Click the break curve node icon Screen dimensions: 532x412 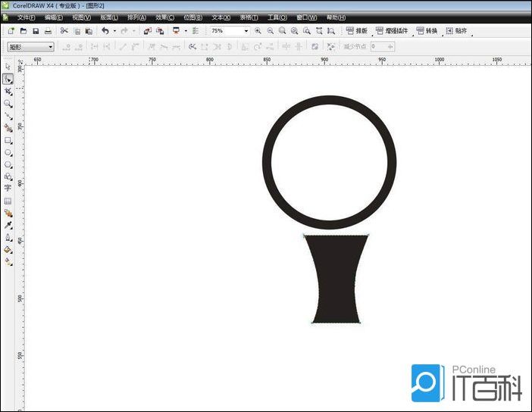pos(192,46)
